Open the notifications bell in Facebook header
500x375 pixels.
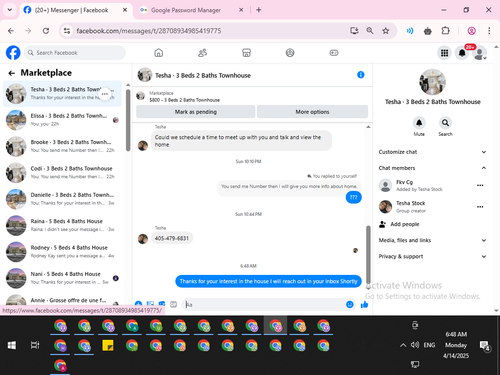click(x=462, y=53)
